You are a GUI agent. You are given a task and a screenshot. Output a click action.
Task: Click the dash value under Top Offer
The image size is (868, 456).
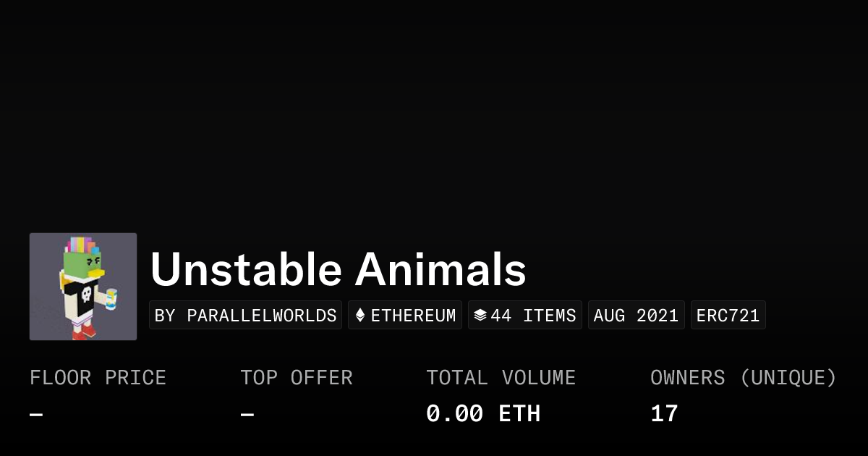tap(247, 415)
